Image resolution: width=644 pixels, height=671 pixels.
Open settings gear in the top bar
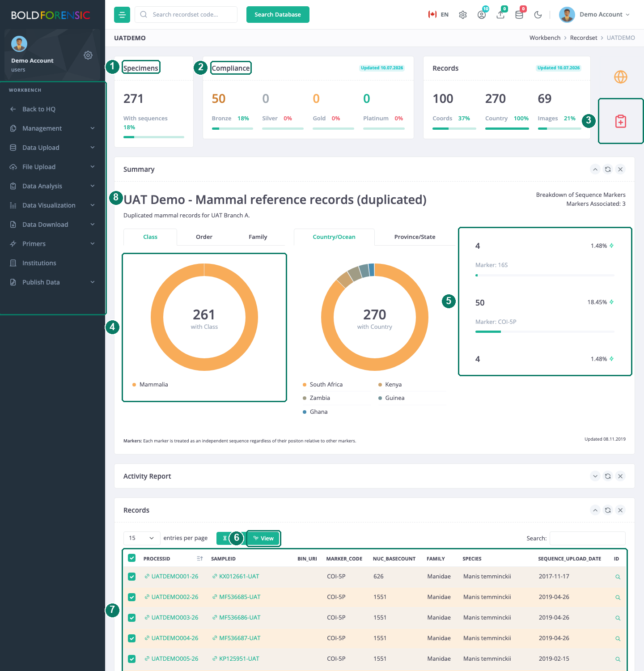point(463,15)
